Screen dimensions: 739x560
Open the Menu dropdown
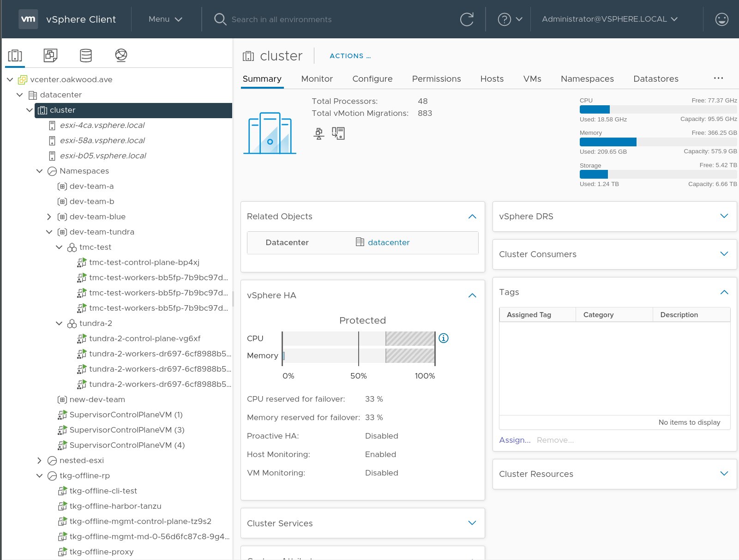166,19
